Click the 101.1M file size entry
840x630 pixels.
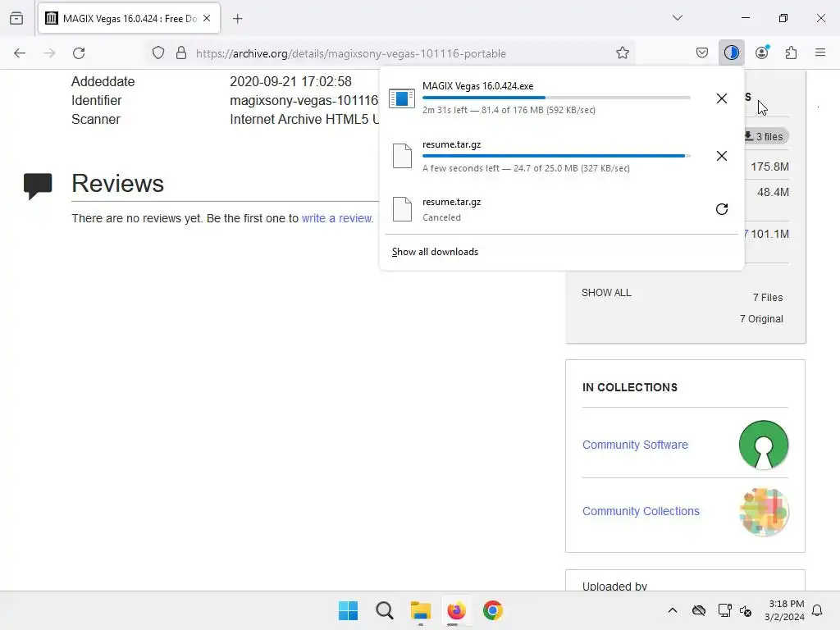tap(769, 234)
